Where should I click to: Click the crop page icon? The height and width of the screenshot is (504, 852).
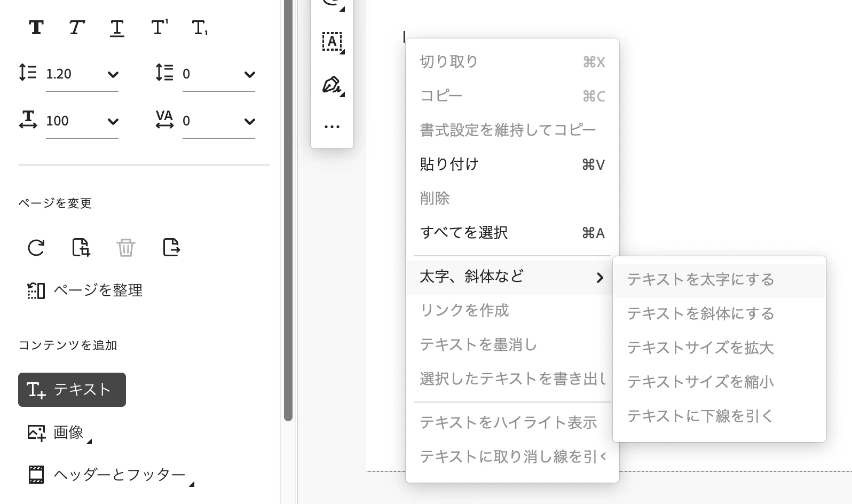tap(81, 247)
